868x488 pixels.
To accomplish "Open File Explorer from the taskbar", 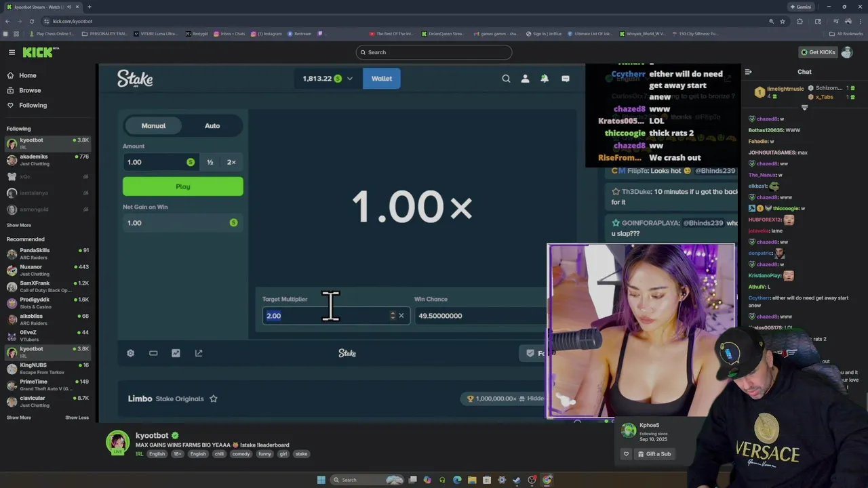I will [472, 480].
